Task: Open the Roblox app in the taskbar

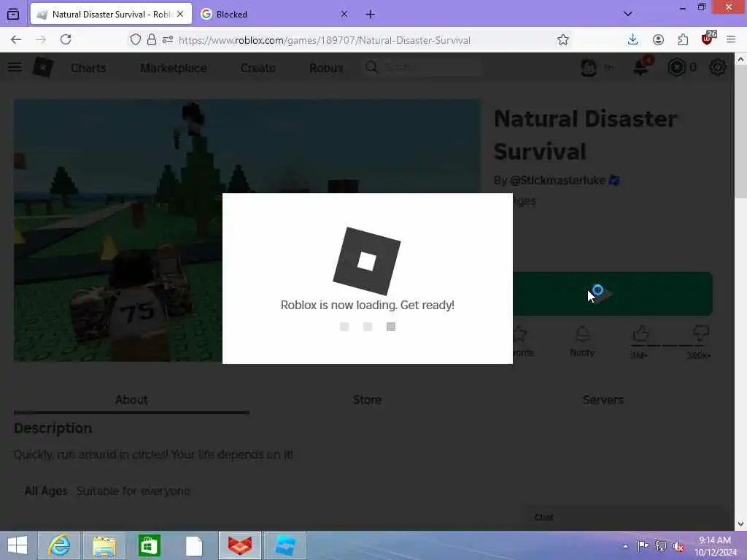Action: [x=285, y=545]
